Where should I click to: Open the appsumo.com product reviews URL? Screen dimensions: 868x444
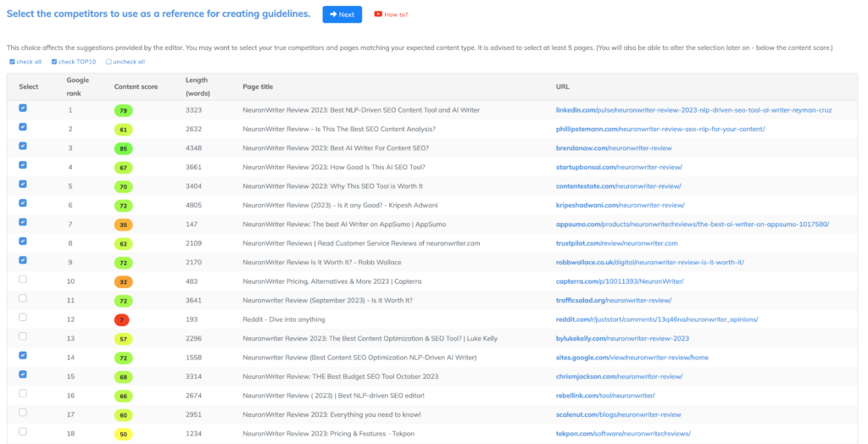pyautogui.click(x=693, y=225)
